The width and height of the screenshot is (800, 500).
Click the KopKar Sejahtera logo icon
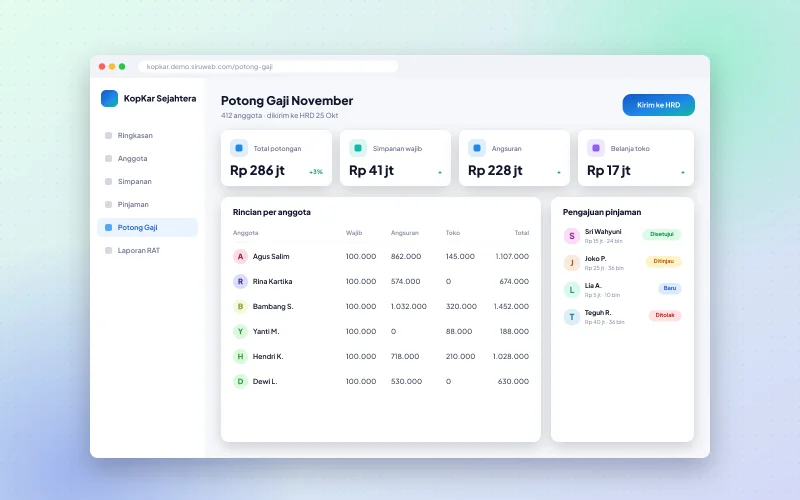(109, 98)
